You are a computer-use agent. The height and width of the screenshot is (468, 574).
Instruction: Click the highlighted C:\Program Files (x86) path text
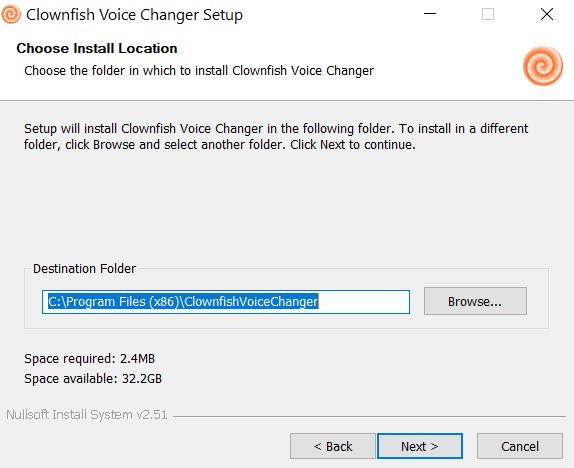[183, 301]
